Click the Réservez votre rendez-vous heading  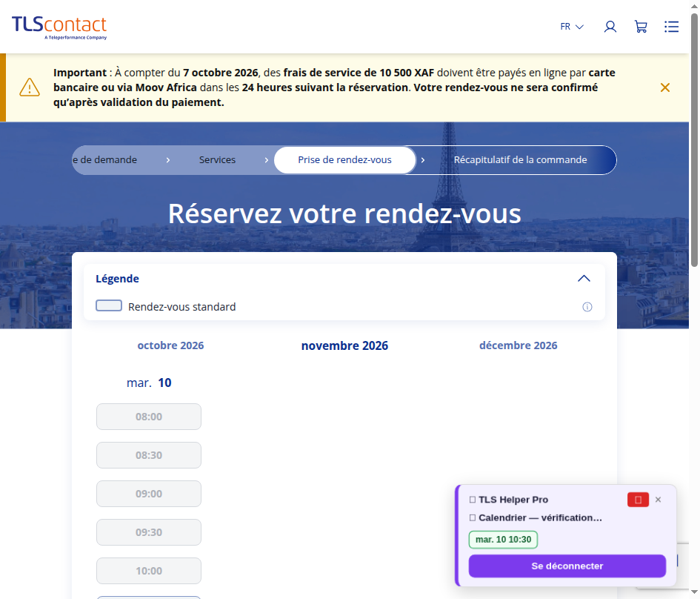344,214
